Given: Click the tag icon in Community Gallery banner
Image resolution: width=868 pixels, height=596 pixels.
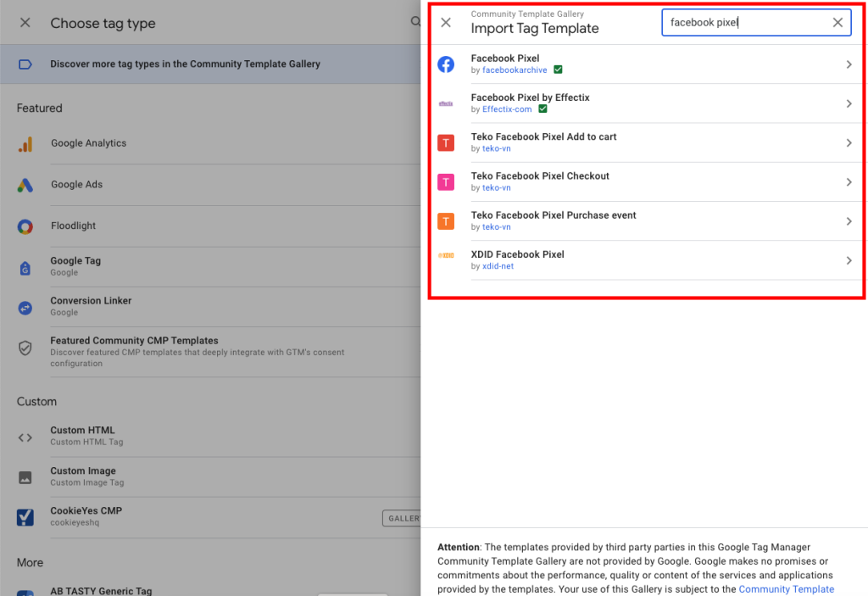Looking at the screenshot, I should (x=25, y=64).
